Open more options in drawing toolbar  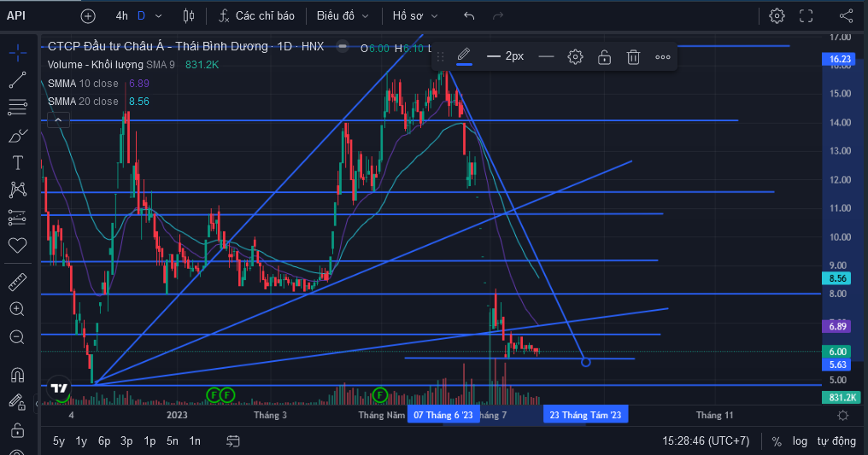tap(663, 56)
